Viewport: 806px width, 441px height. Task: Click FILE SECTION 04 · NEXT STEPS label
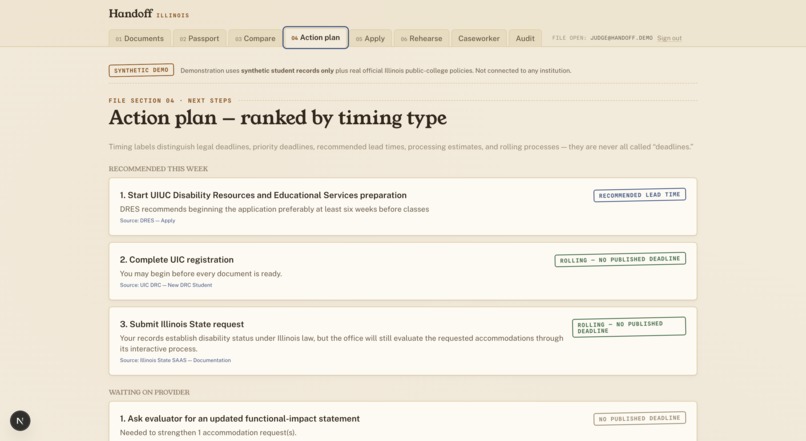tap(170, 101)
